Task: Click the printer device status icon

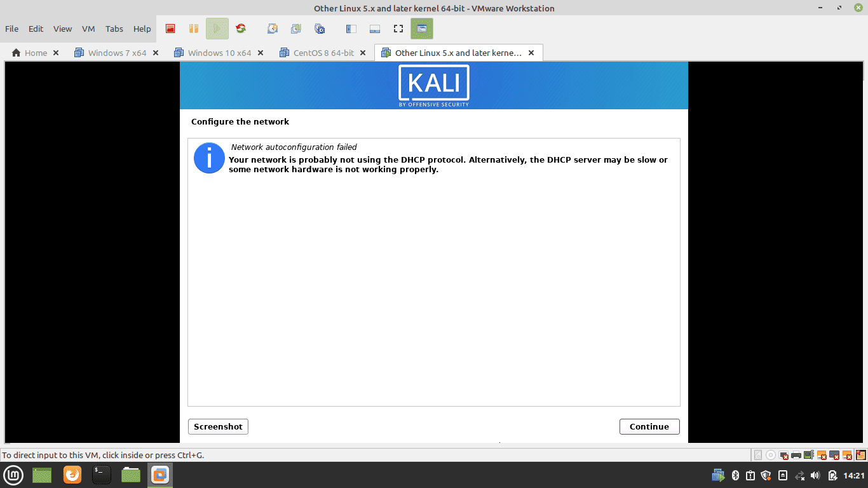Action: coord(796,455)
